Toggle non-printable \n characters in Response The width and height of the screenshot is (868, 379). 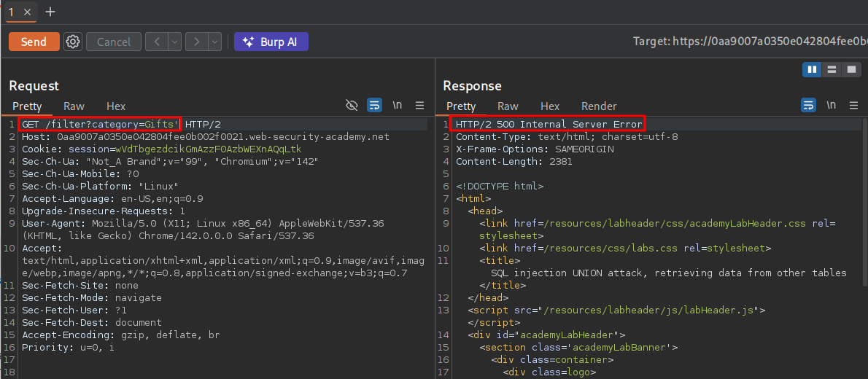pyautogui.click(x=832, y=106)
